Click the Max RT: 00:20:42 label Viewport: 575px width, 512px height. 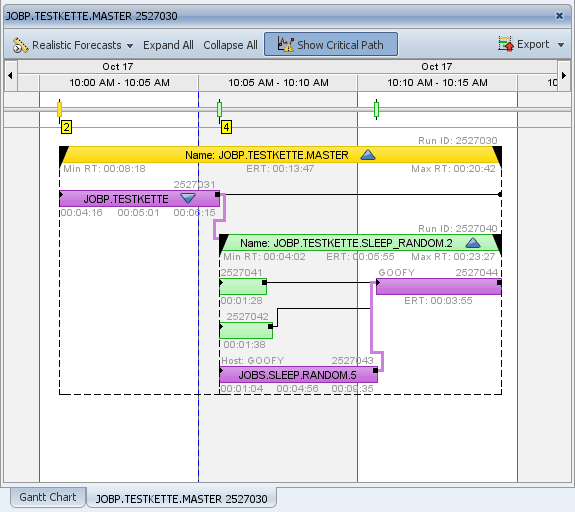[453, 169]
